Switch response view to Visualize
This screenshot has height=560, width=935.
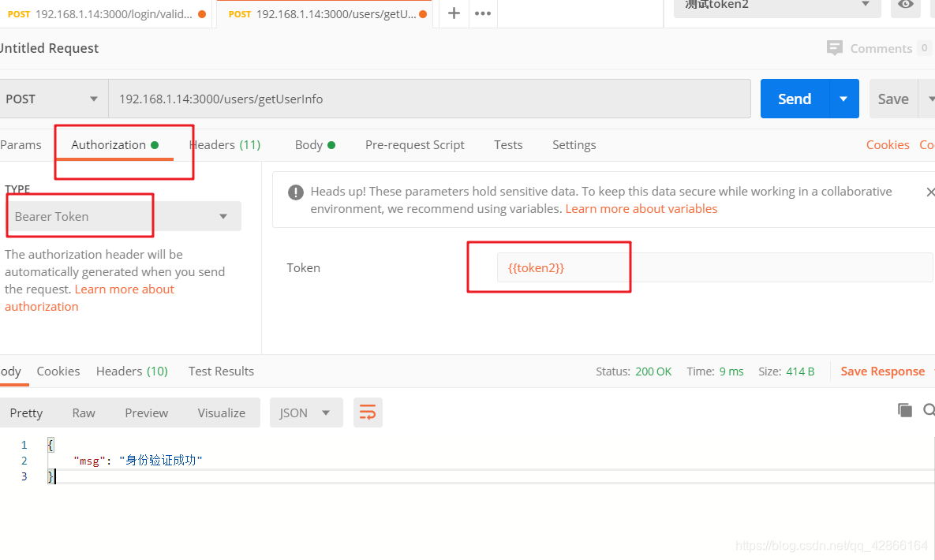(x=222, y=413)
